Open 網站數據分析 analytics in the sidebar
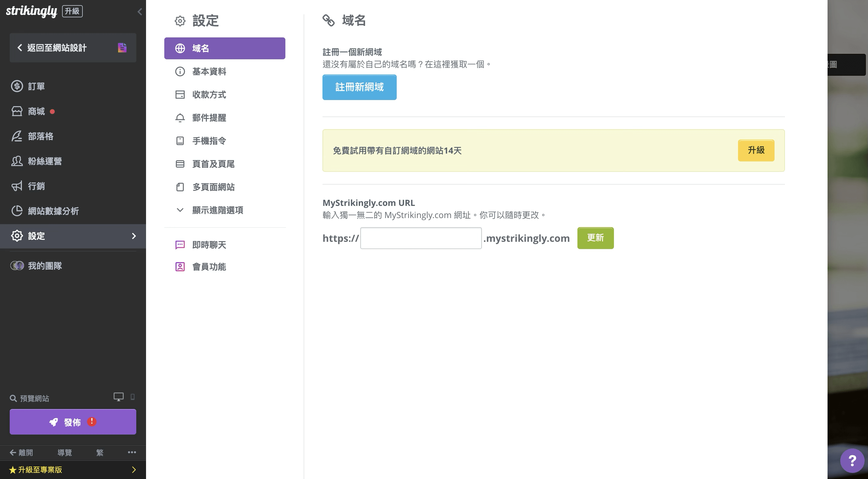The image size is (868, 479). pos(53,211)
